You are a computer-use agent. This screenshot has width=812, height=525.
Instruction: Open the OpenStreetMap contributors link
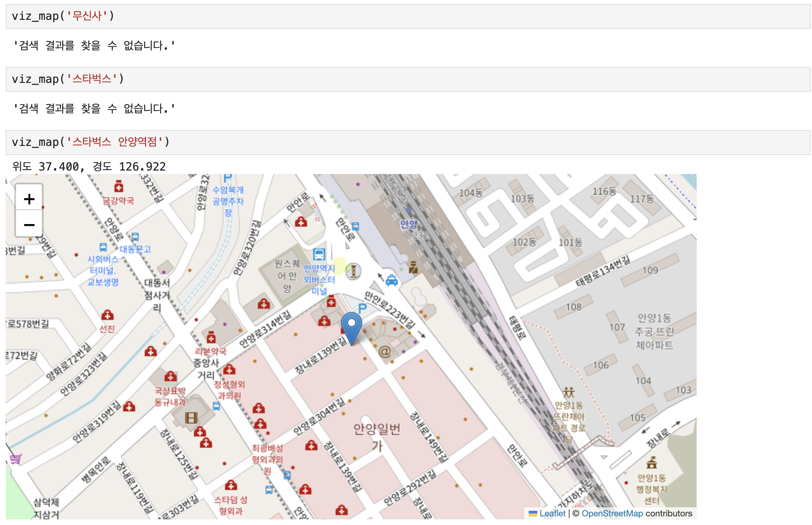[637, 513]
